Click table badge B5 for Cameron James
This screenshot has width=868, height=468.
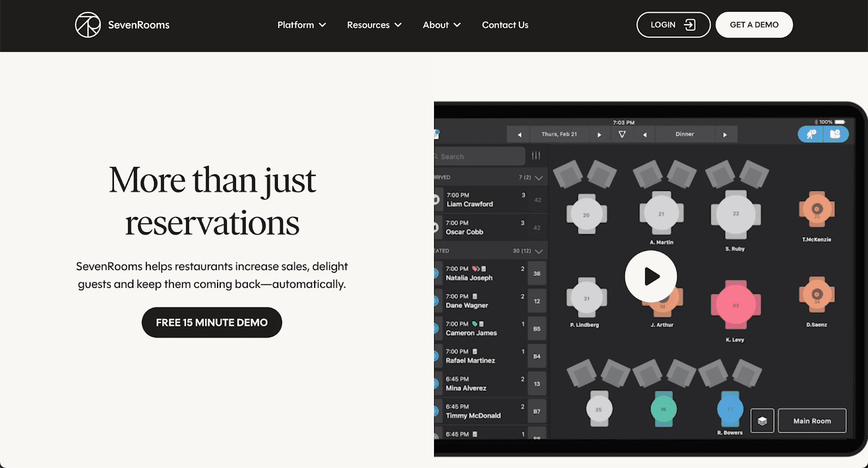537,329
